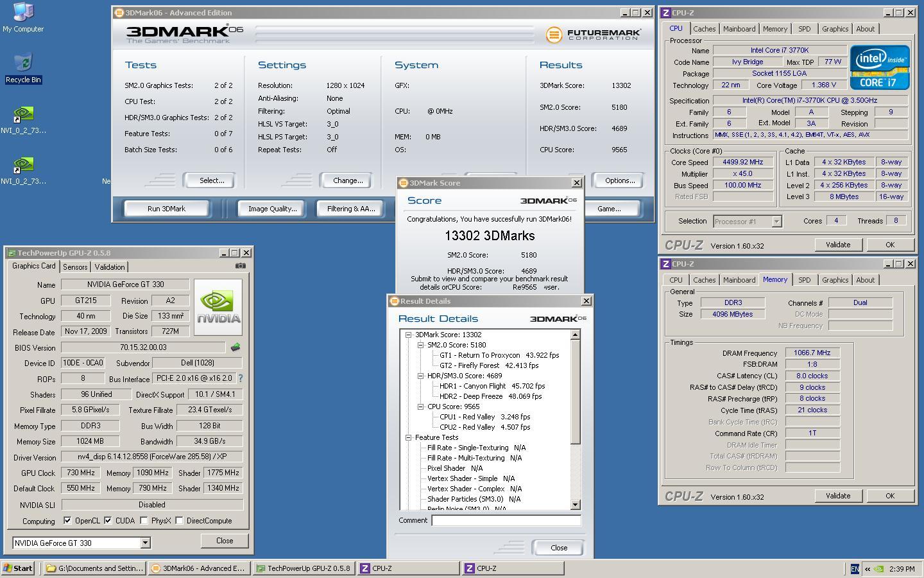Click the Result Details scrollbar down arrow
The image size is (924, 578).
pos(575,505)
